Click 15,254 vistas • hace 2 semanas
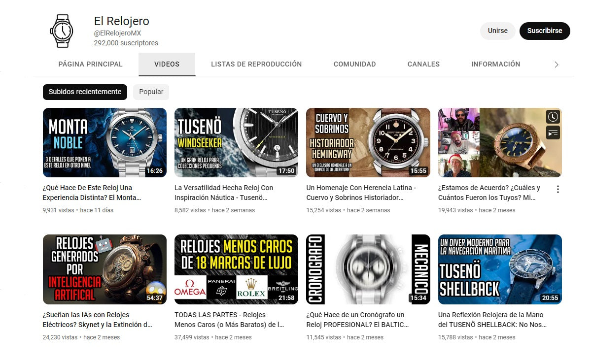This screenshot has height=364, width=592. coord(348,210)
